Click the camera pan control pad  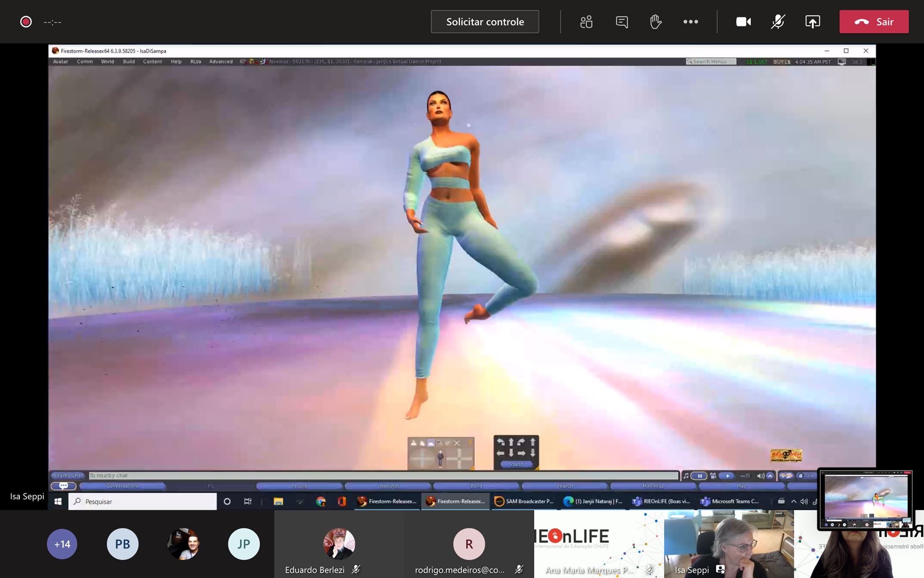459,459
